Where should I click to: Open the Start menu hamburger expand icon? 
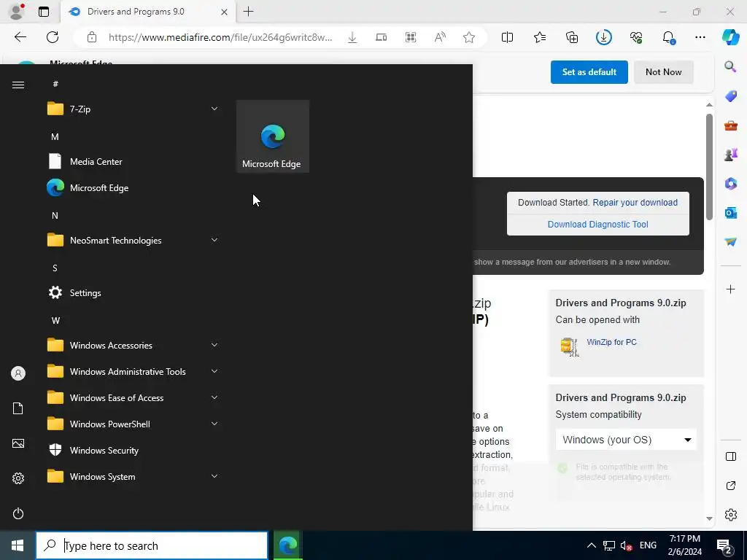pyautogui.click(x=18, y=85)
